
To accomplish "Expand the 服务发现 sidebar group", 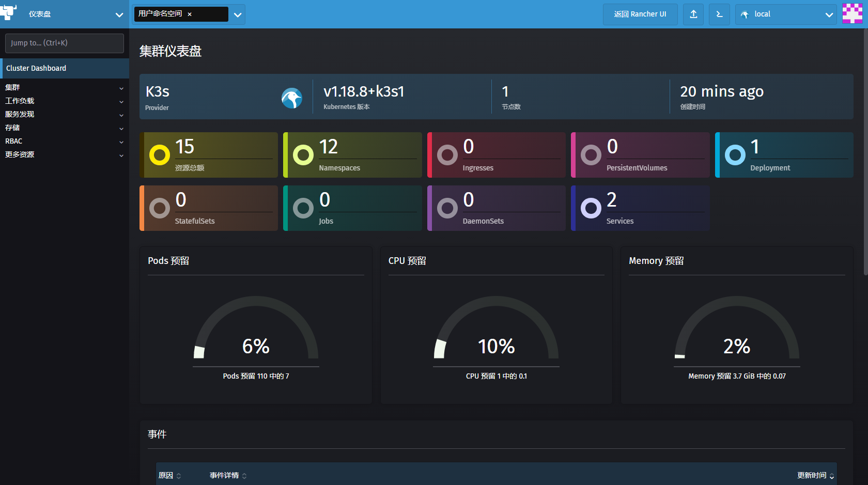I will click(x=65, y=114).
